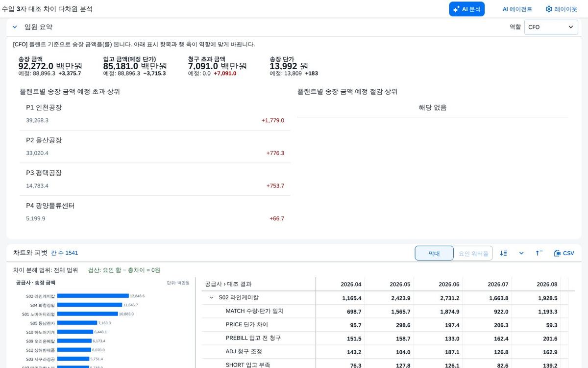The width and height of the screenshot is (588, 368).
Task: Click the 2026.08 column header
Action: [537, 284]
